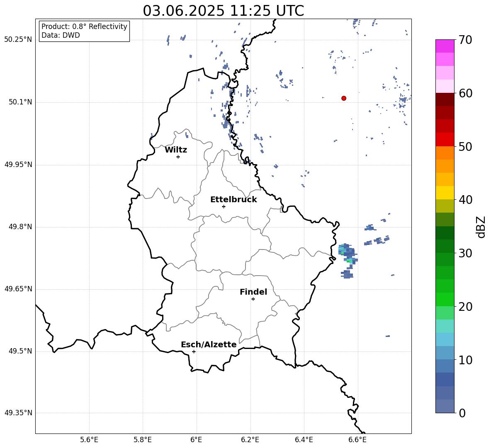
Task: Click the Product: 0.8° Reflectivity text
Action: (x=84, y=27)
